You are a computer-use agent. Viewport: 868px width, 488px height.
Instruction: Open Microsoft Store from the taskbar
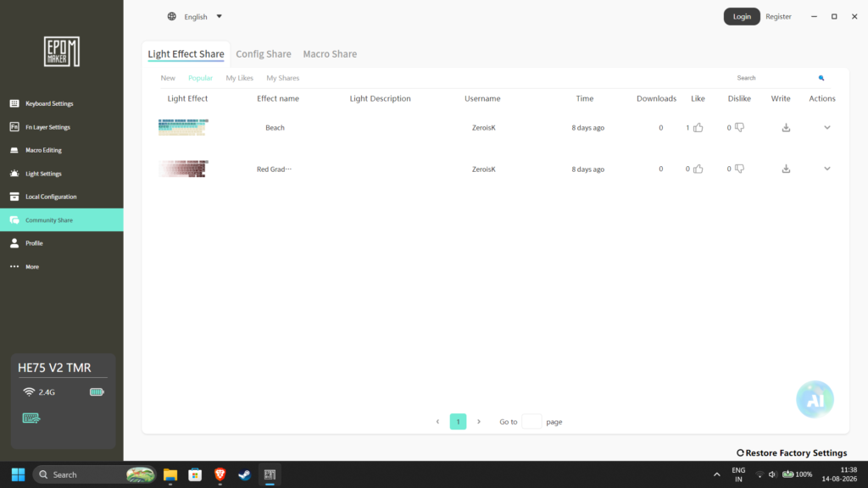(195, 474)
